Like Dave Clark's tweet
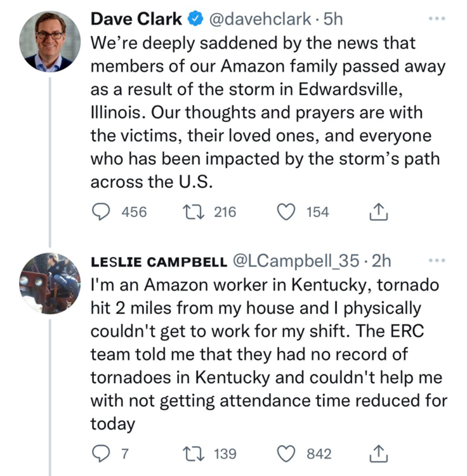Screen dimensions: 467x476 point(287,212)
